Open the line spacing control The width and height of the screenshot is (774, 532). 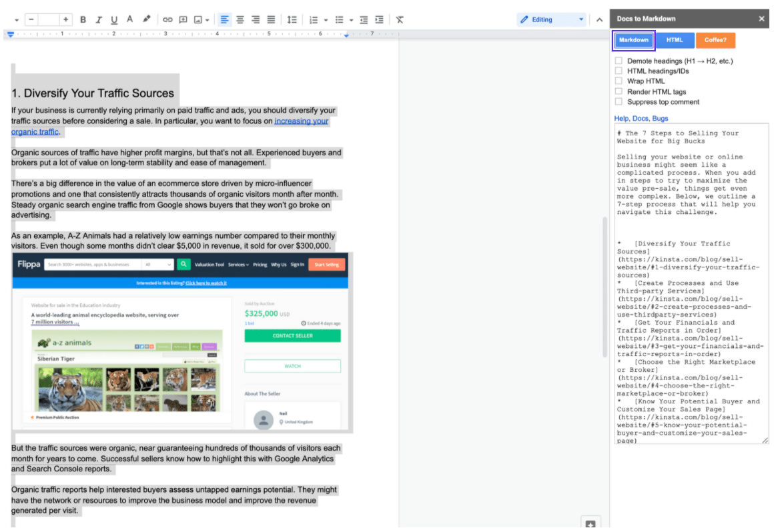(x=292, y=19)
